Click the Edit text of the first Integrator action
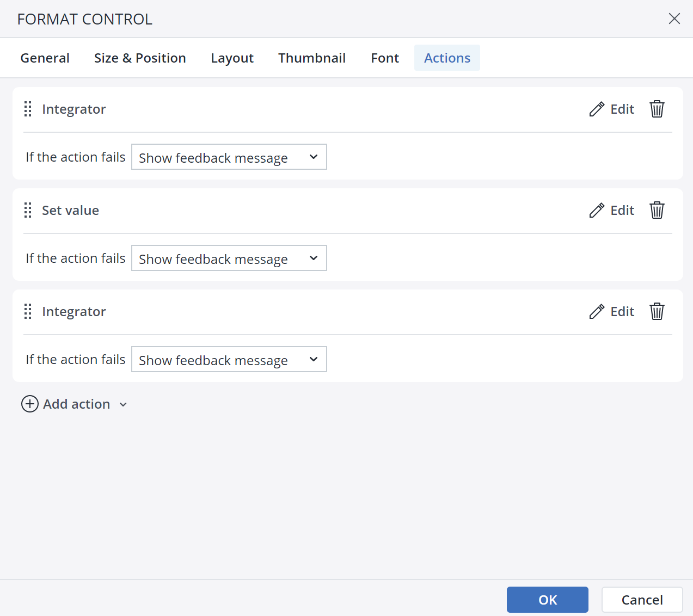This screenshot has height=616, width=693. pos(622,109)
